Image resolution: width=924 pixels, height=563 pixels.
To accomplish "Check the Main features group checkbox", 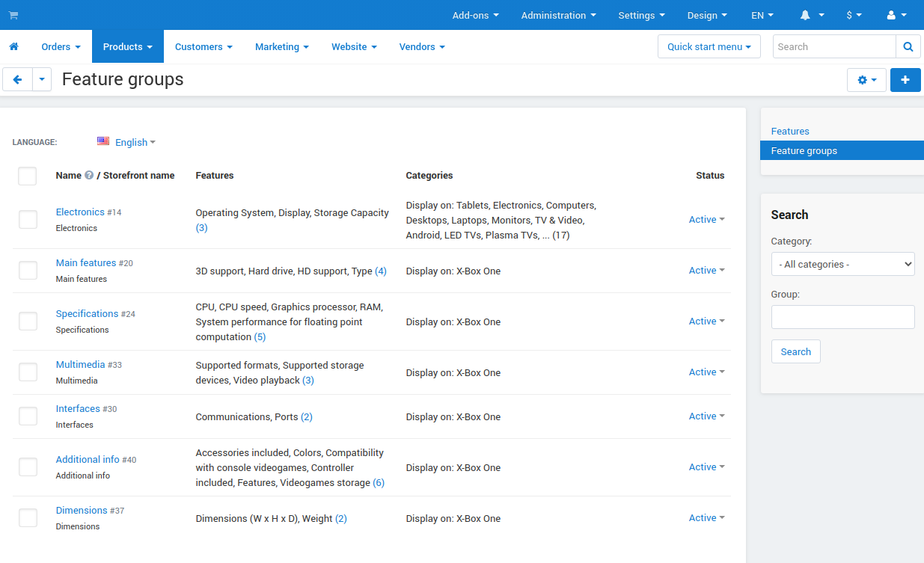I will pyautogui.click(x=28, y=270).
